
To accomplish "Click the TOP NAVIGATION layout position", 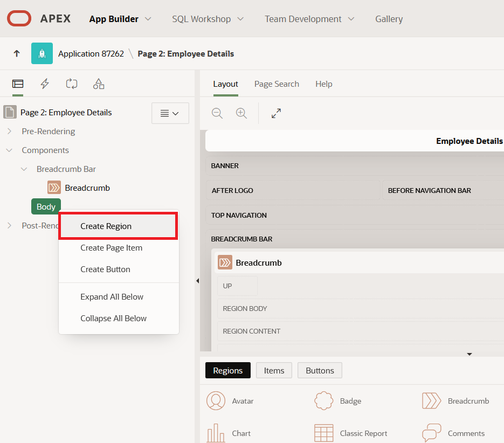I will click(x=355, y=215).
